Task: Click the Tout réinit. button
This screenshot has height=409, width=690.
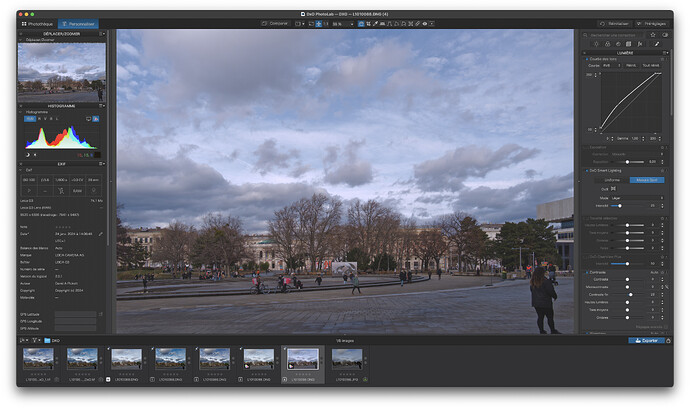Action: click(651, 65)
